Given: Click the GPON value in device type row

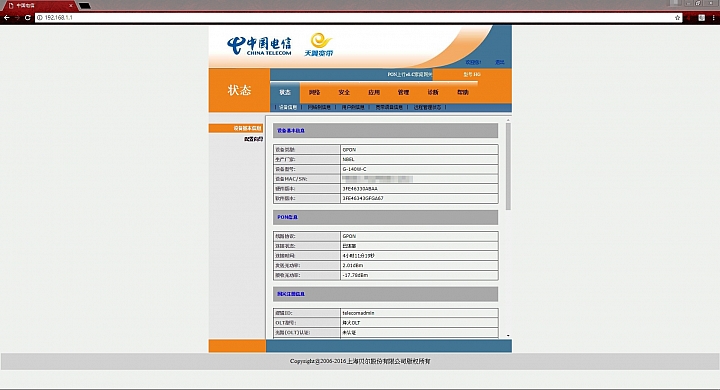Looking at the screenshot, I should [x=349, y=150].
